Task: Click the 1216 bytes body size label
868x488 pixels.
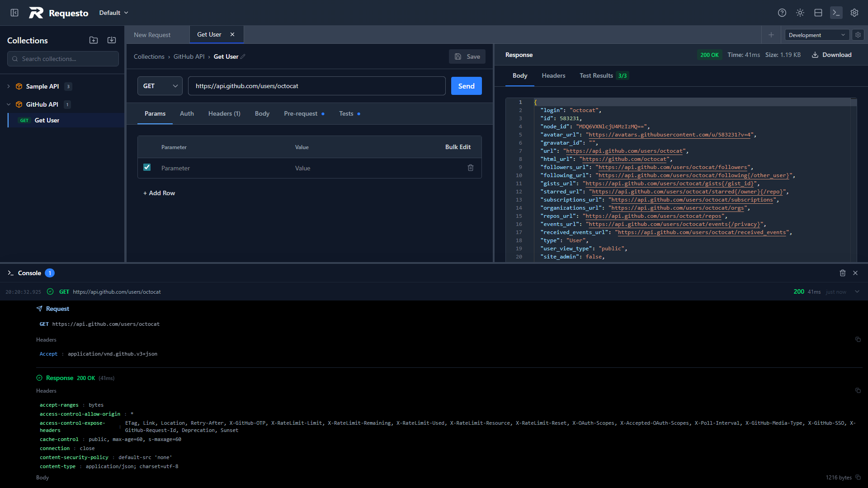Action: [x=839, y=477]
